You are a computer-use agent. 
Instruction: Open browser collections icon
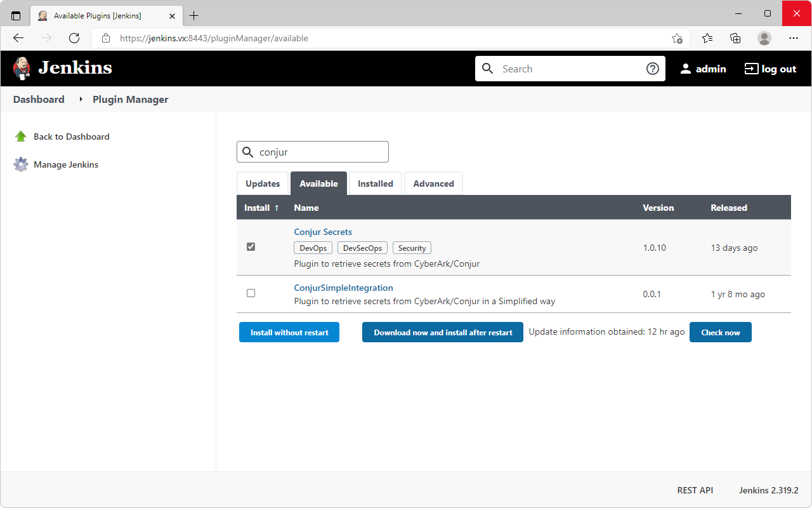click(x=735, y=38)
